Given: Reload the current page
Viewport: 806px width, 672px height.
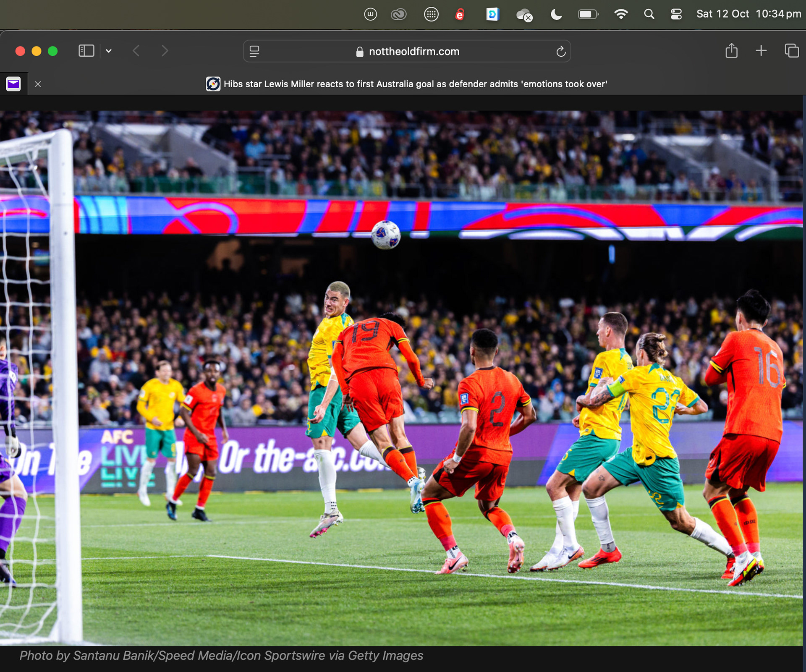Looking at the screenshot, I should tap(561, 51).
